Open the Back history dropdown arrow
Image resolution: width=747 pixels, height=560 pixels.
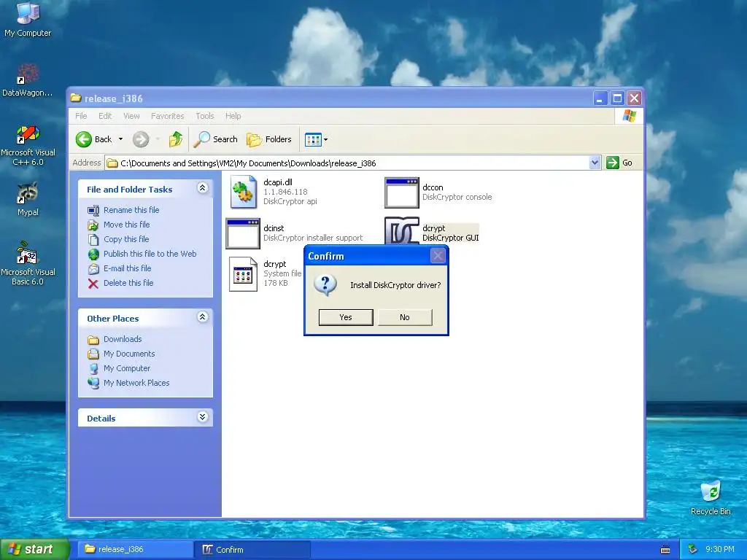tap(120, 139)
